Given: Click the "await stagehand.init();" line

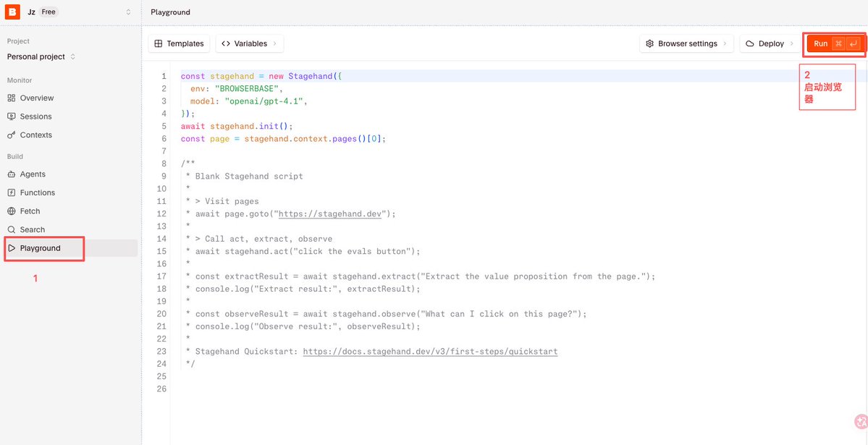Looking at the screenshot, I should pos(237,126).
